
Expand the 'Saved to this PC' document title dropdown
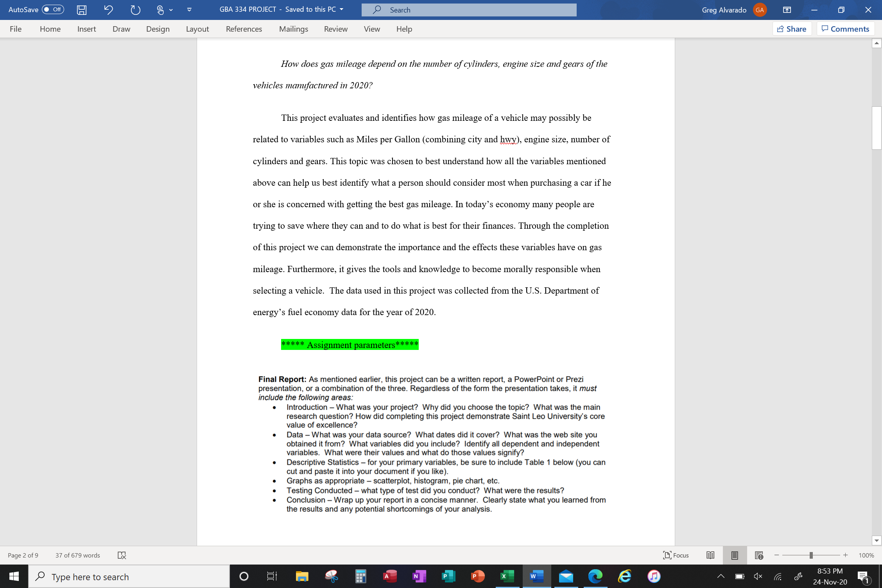(x=341, y=9)
